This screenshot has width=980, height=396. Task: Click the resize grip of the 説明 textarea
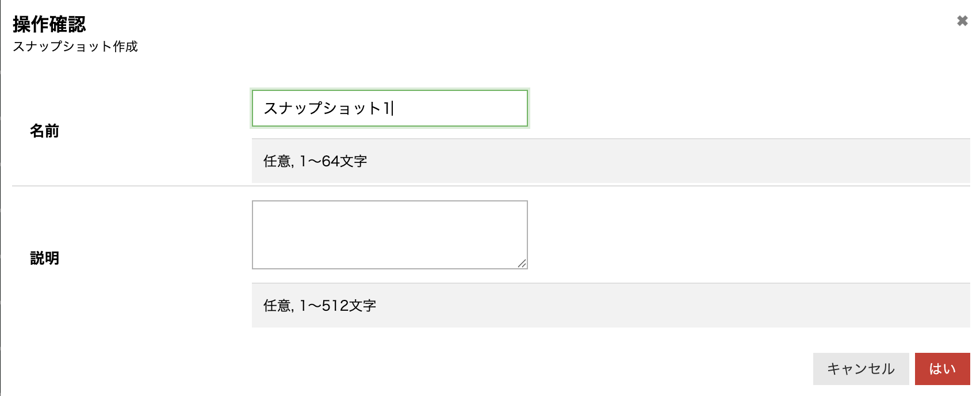[x=522, y=264]
